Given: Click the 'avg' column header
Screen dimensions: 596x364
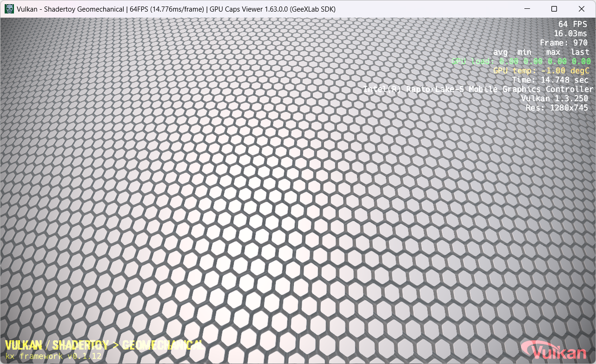Looking at the screenshot, I should tap(501, 52).
